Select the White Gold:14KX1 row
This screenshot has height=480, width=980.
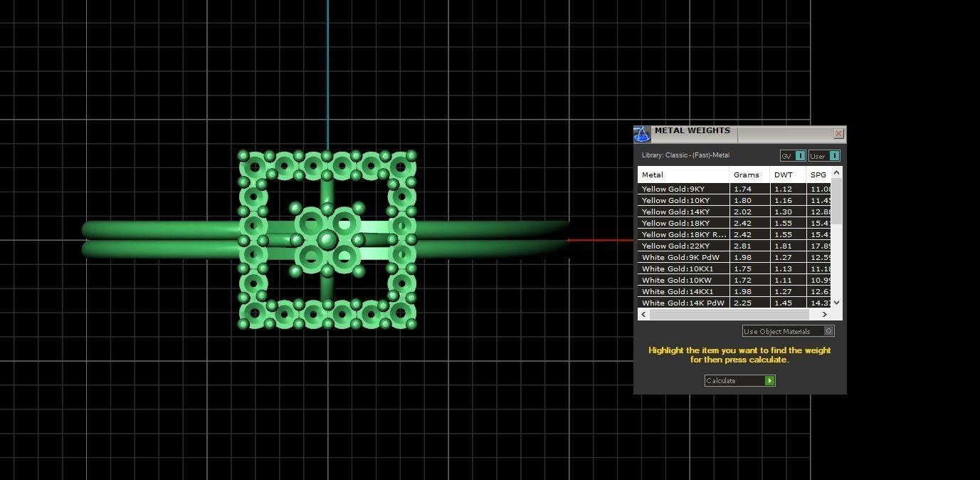(734, 291)
